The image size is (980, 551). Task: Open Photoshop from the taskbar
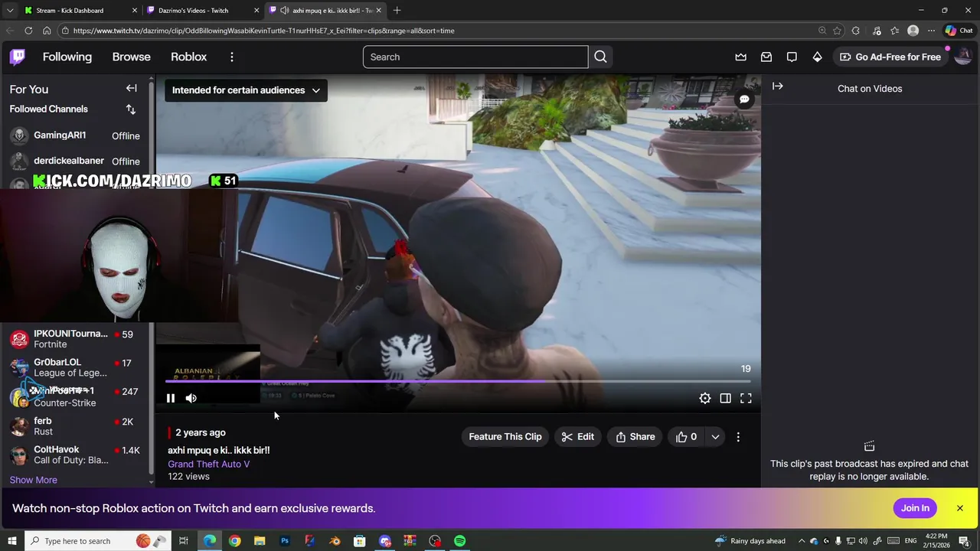285,541
